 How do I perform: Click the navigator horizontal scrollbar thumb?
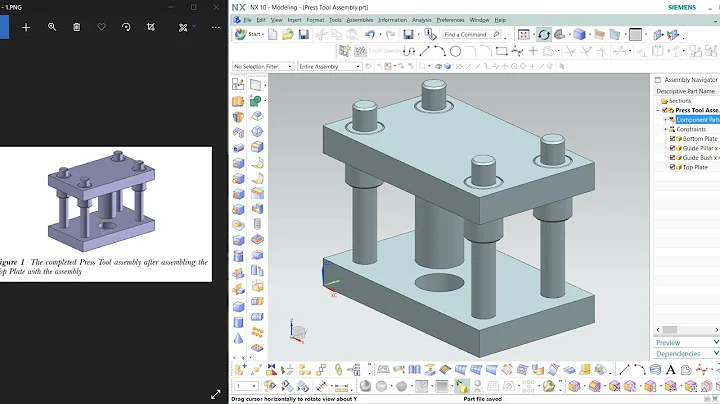pos(669,330)
